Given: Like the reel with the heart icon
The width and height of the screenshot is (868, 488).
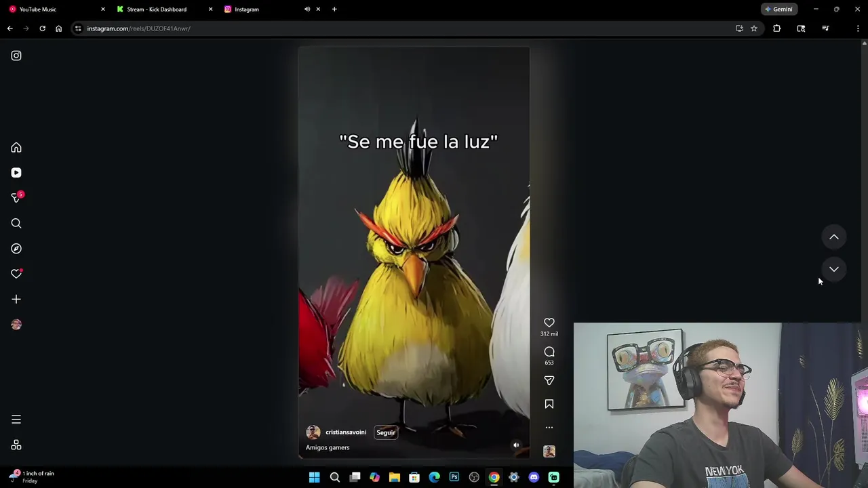Looking at the screenshot, I should (x=549, y=323).
